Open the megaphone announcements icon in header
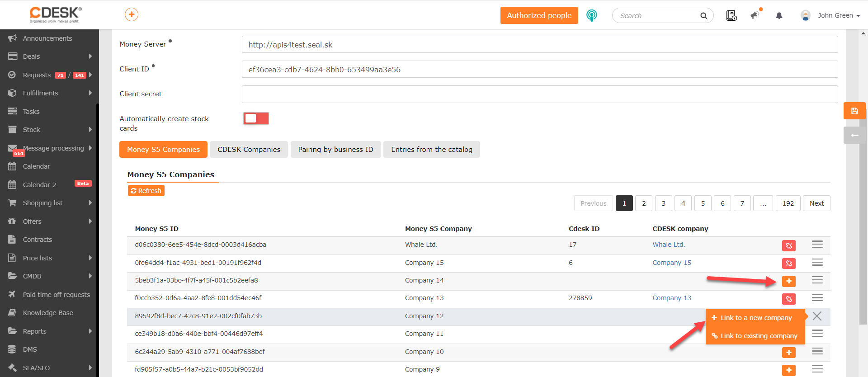 pos(755,15)
